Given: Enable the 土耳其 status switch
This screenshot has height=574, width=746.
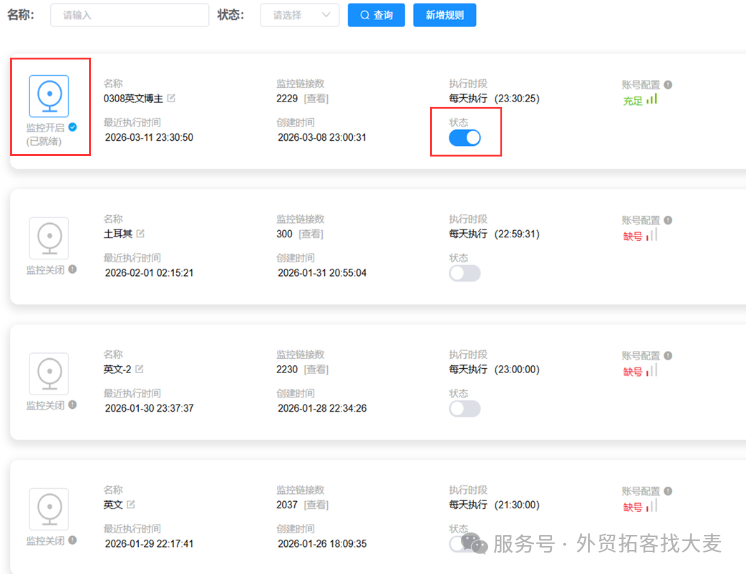Looking at the screenshot, I should pos(465,273).
